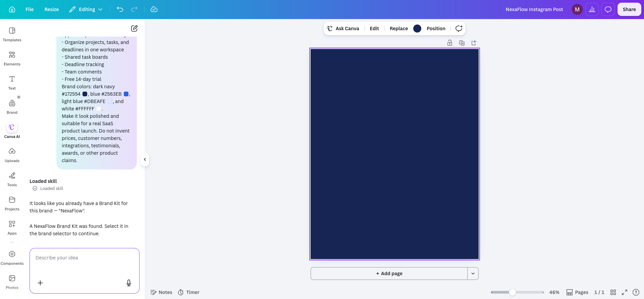The image size is (644, 299).
Task: Open the Apps panel
Action: 12,228
